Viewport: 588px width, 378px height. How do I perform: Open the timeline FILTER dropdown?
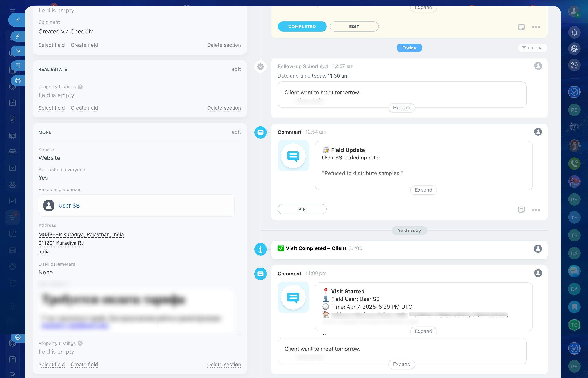532,48
